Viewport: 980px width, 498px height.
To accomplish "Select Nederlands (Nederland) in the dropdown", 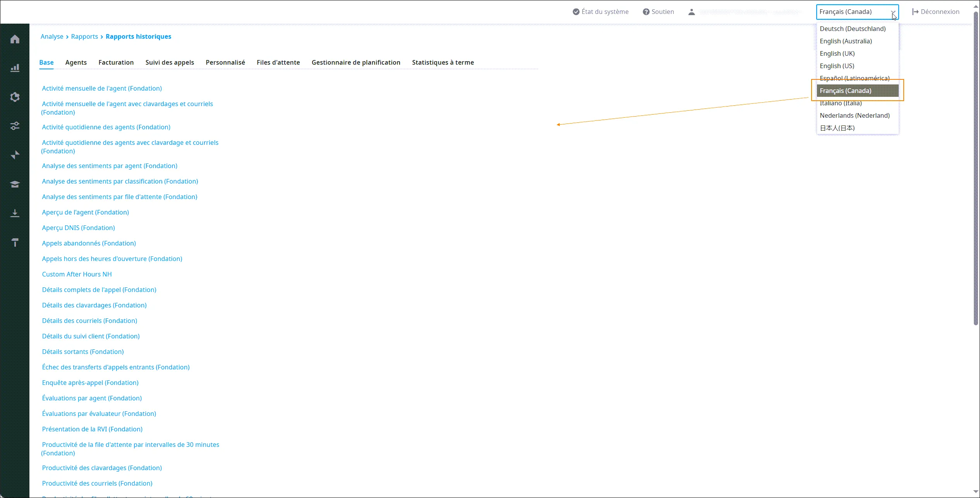I will click(855, 115).
